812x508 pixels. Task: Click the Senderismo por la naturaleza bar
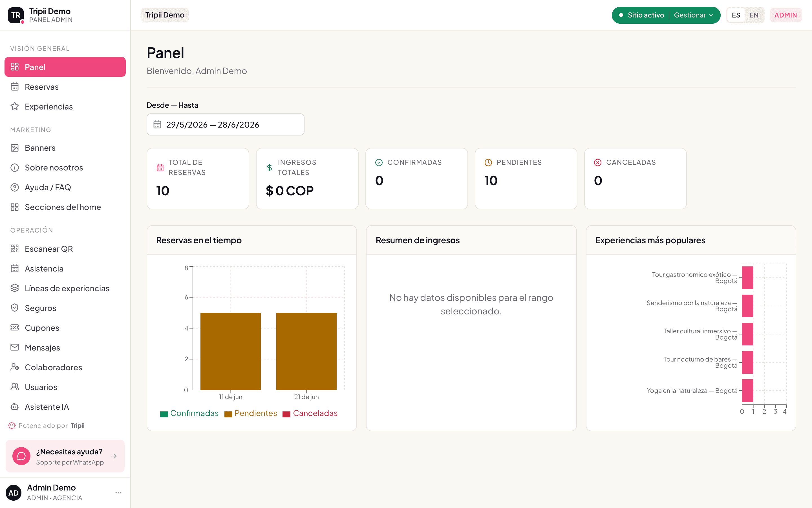748,306
